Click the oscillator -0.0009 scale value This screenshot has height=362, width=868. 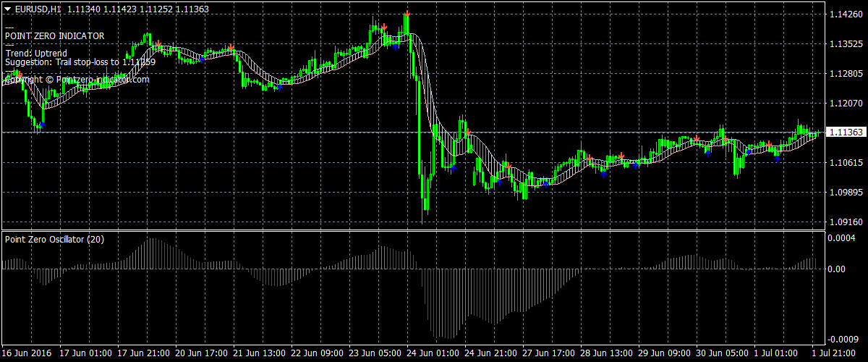pos(844,339)
